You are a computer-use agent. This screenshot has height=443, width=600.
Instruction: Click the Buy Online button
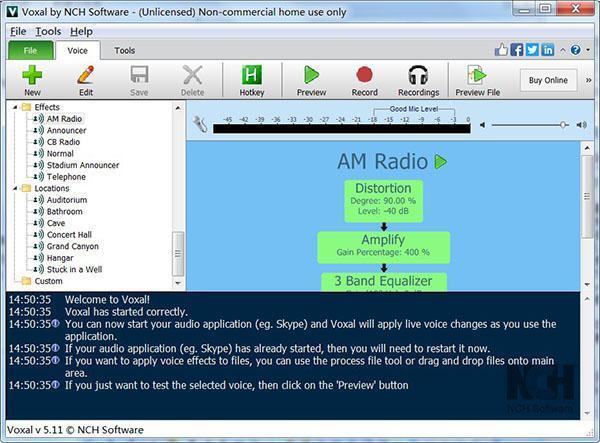coord(548,80)
